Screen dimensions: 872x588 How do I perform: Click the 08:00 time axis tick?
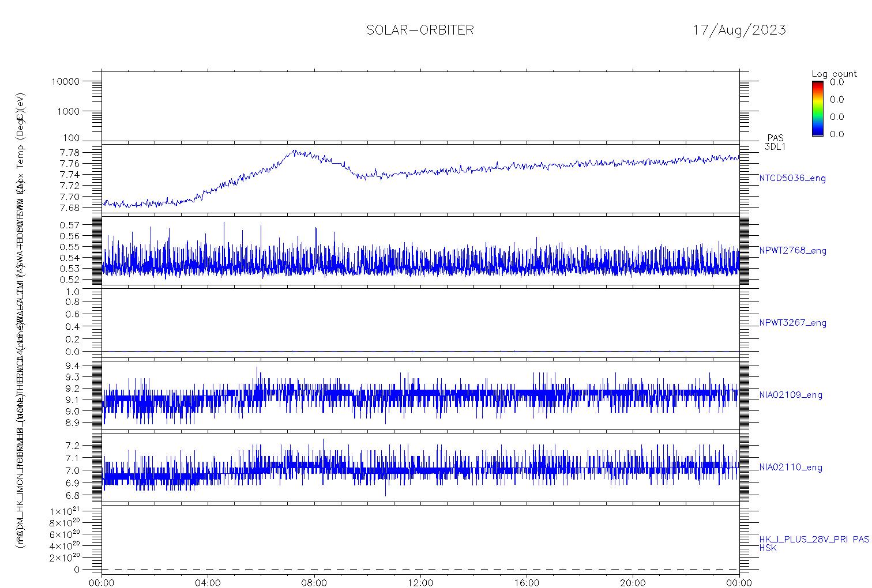click(x=314, y=582)
